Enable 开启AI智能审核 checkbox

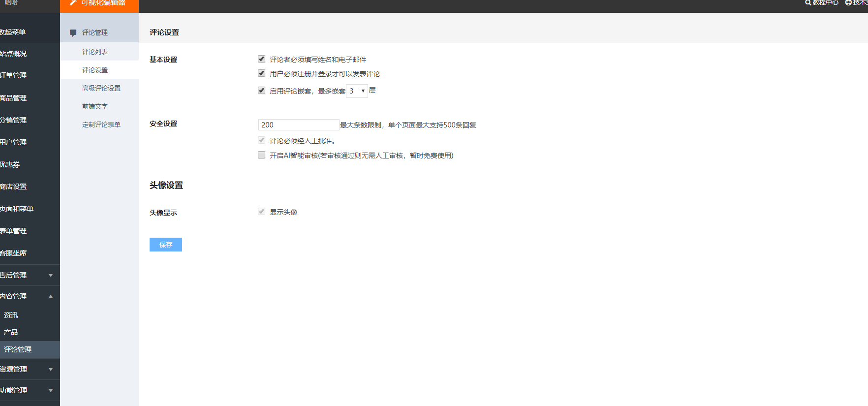click(261, 155)
